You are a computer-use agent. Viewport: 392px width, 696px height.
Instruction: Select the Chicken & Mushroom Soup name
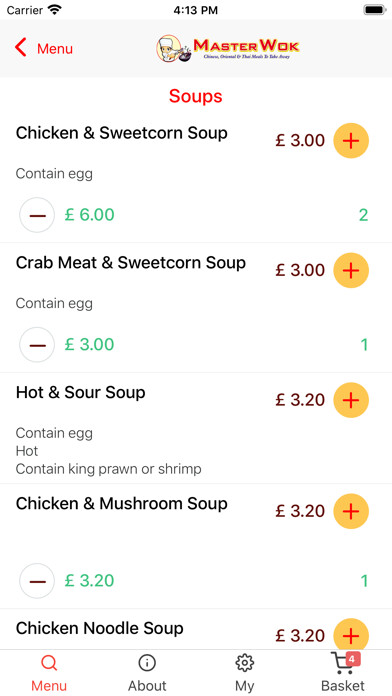click(122, 504)
